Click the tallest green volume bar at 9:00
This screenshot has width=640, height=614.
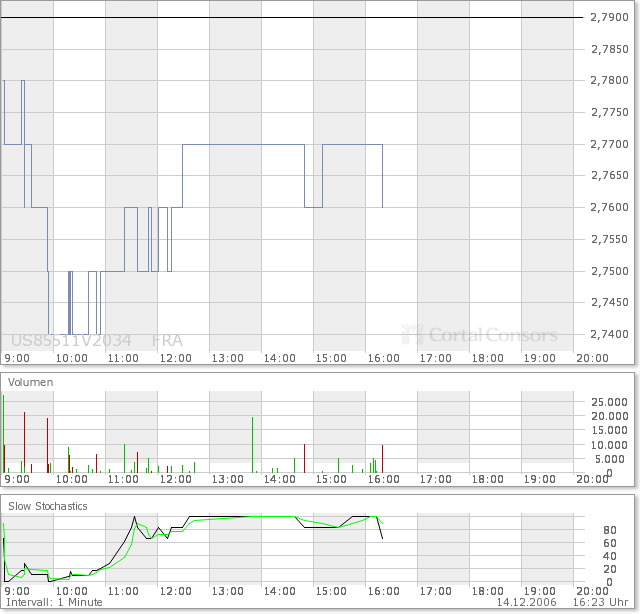pyautogui.click(x=4, y=434)
